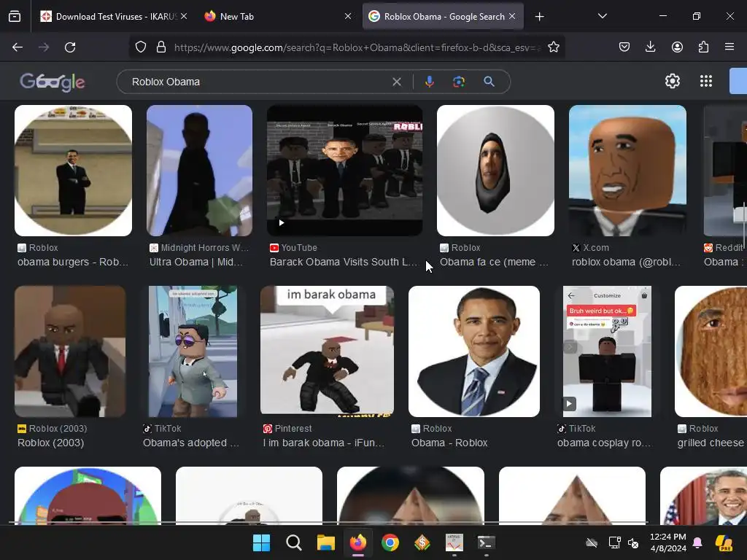Open the Windows Start menu
This screenshot has height=560, width=747.
pos(261,542)
